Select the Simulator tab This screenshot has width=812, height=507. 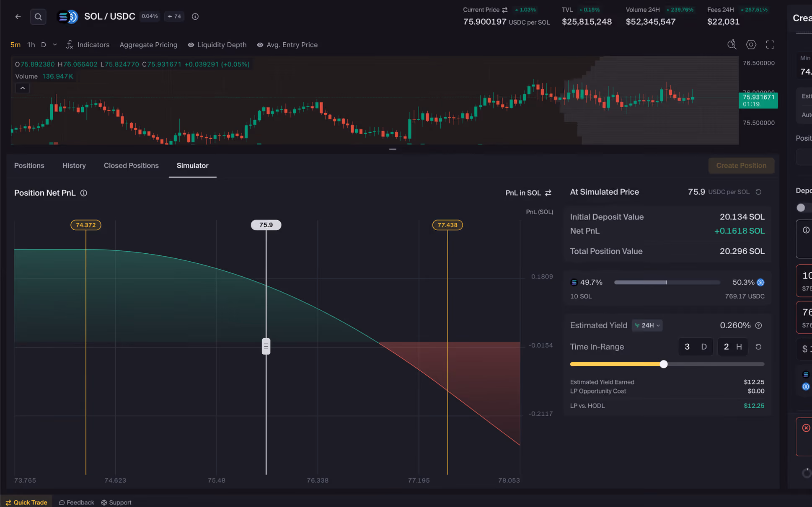(x=193, y=165)
